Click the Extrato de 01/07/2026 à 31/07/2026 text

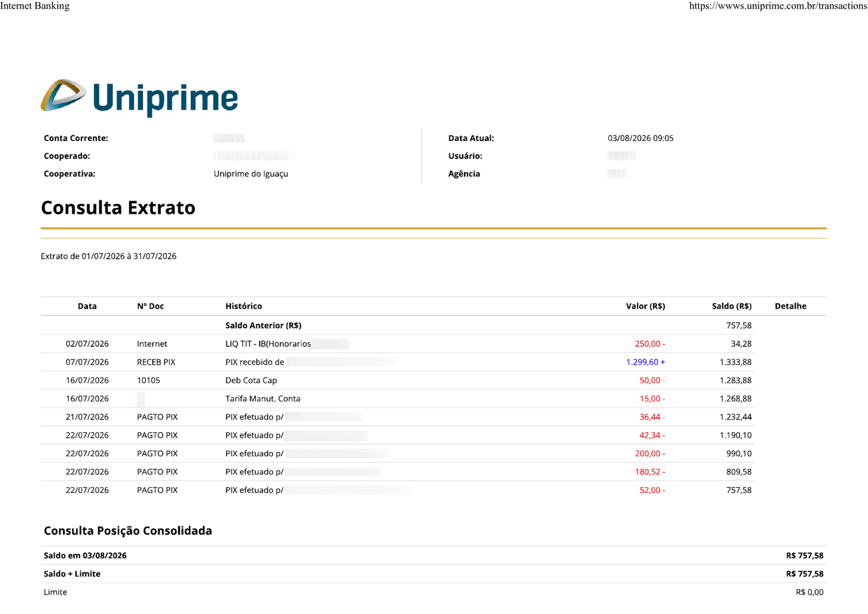(109, 256)
